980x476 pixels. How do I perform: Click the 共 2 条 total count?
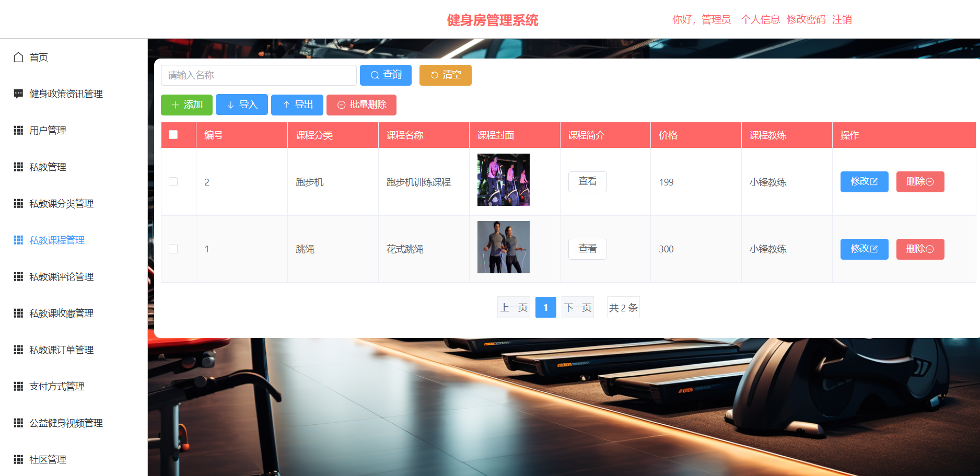pos(623,308)
